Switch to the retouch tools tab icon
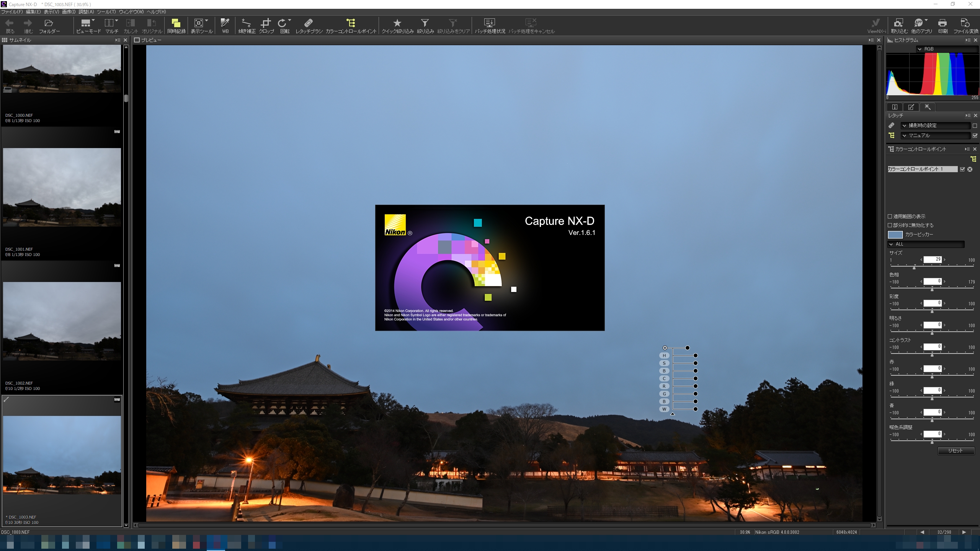980x551 pixels. (x=928, y=107)
